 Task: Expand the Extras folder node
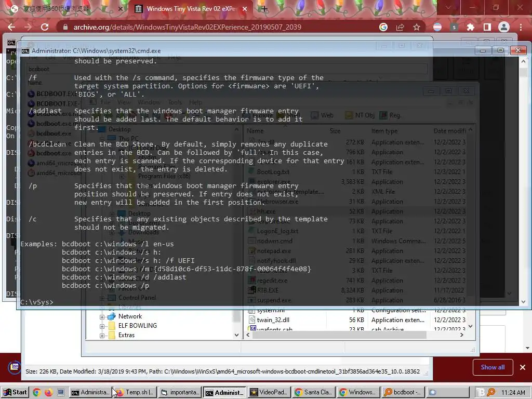pyautogui.click(x=102, y=336)
